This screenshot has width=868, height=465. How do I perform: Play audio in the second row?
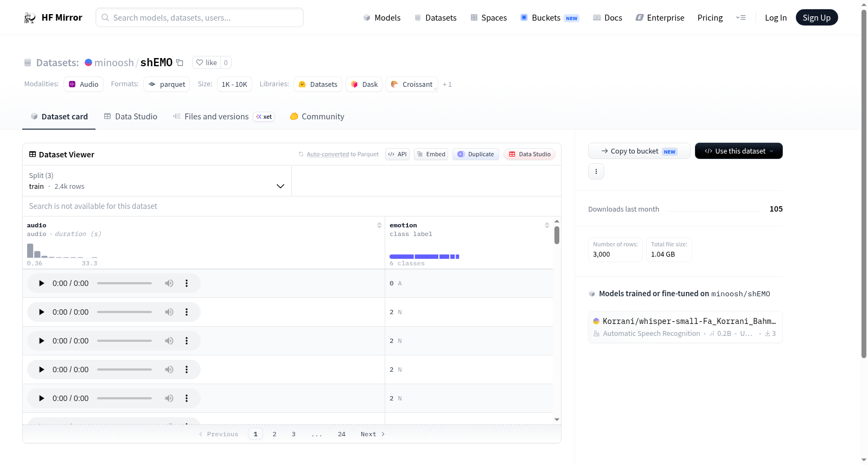coord(42,312)
